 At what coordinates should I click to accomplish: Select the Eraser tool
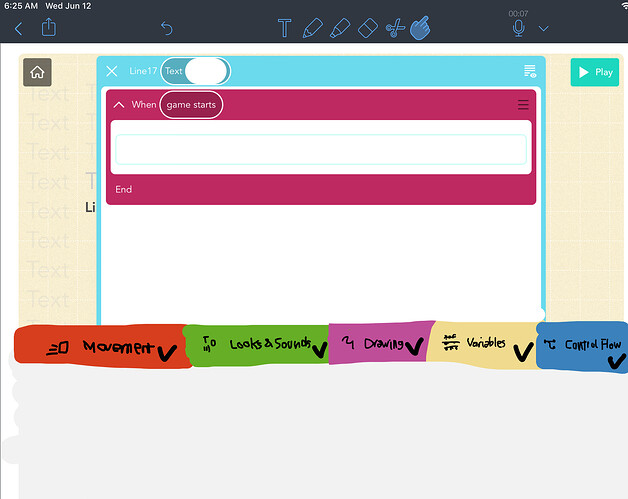(x=367, y=28)
